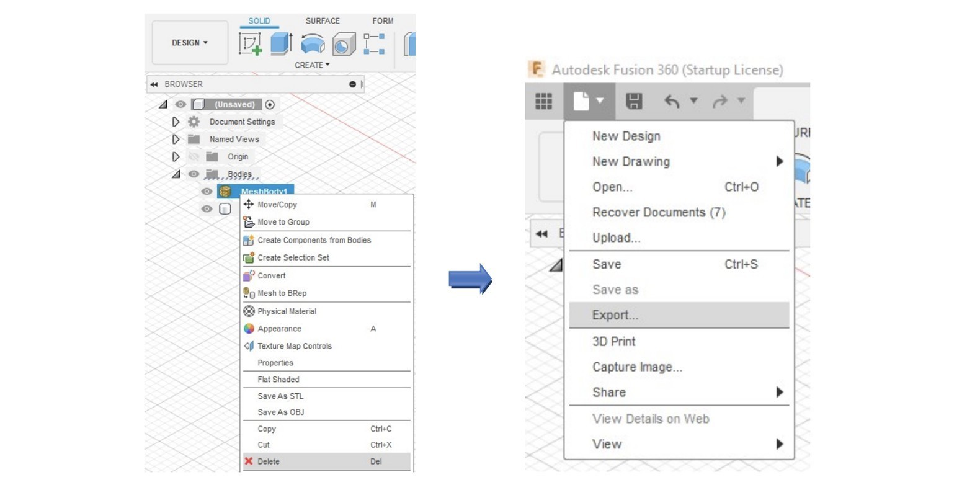This screenshot has width=980, height=490.
Task: Collapse the Unsaved root tree node
Action: pyautogui.click(x=163, y=104)
